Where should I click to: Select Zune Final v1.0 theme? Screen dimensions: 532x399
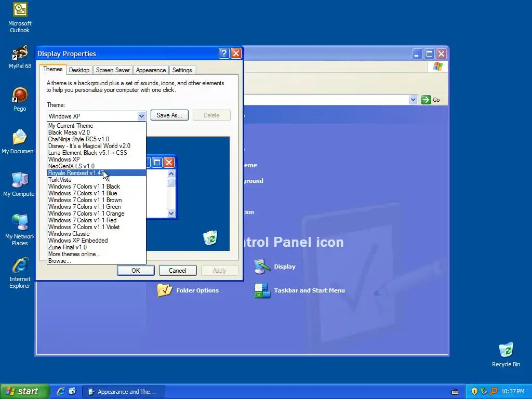click(x=97, y=247)
